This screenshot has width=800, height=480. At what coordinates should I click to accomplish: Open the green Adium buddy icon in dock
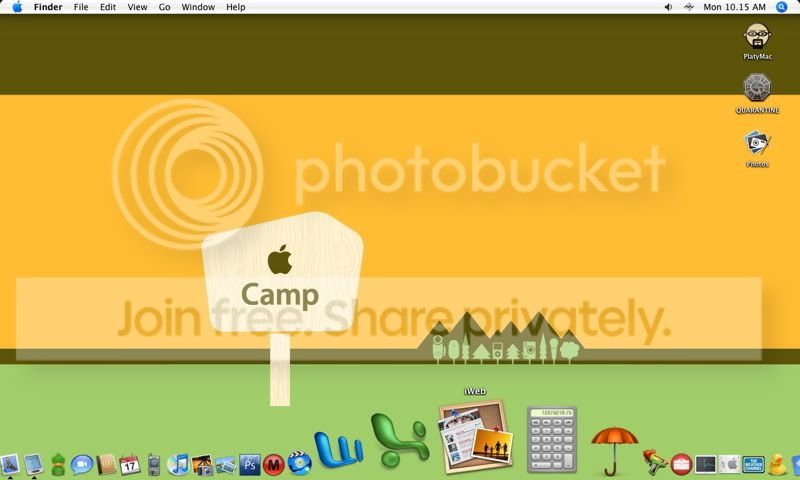58,465
